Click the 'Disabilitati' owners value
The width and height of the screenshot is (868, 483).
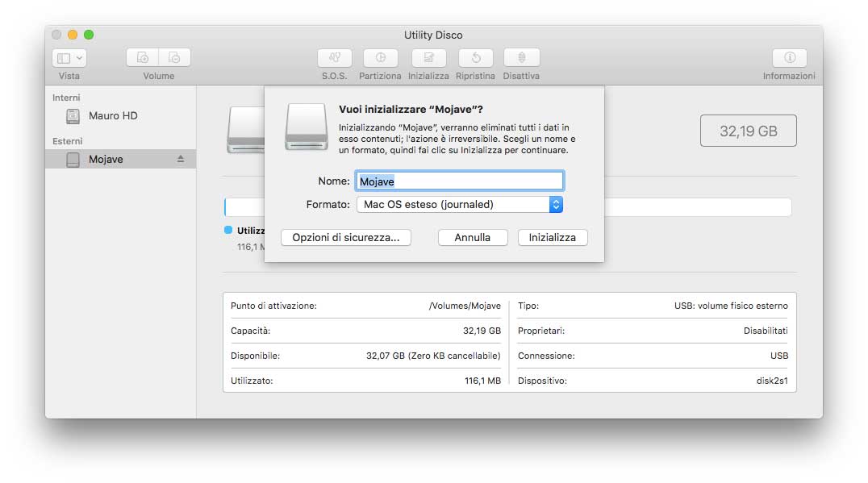coord(766,331)
